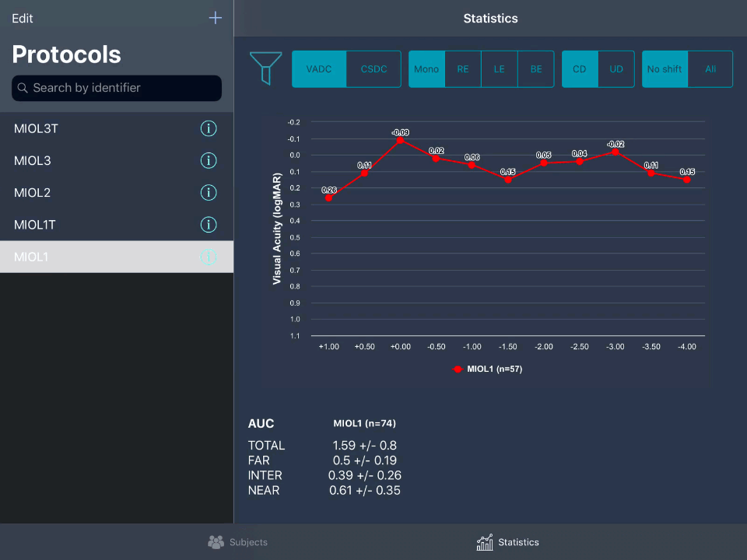Click the data point at +0.00 labeled -0.09
Image resolution: width=747 pixels, height=560 pixels.
click(400, 140)
